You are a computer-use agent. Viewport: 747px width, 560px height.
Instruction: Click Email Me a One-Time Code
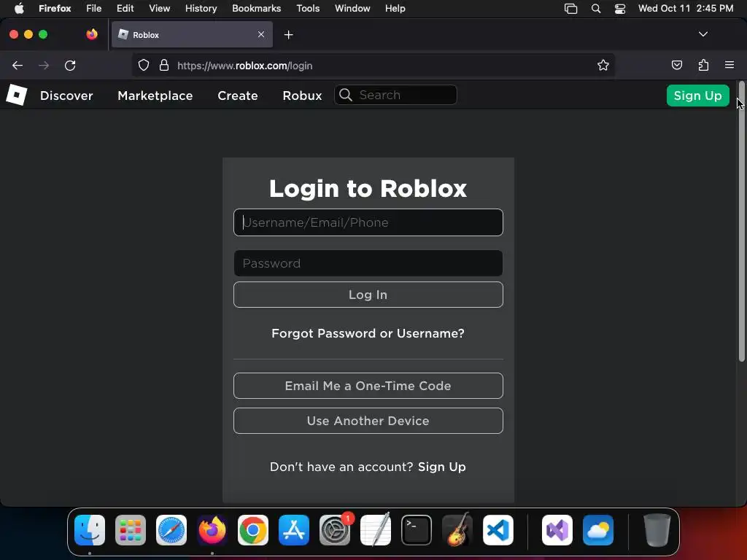pos(368,386)
